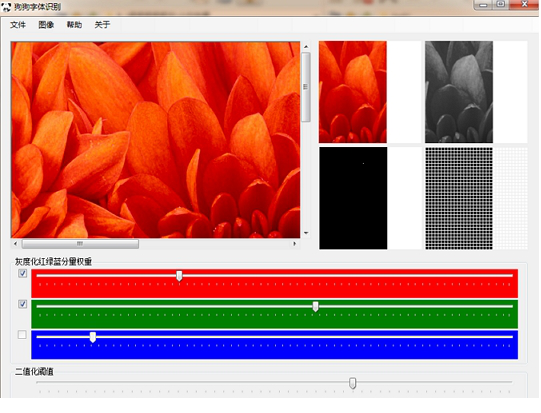Click the vertical scrollbar thumb of image view
The width and height of the screenshot is (541, 413).
pos(306,87)
